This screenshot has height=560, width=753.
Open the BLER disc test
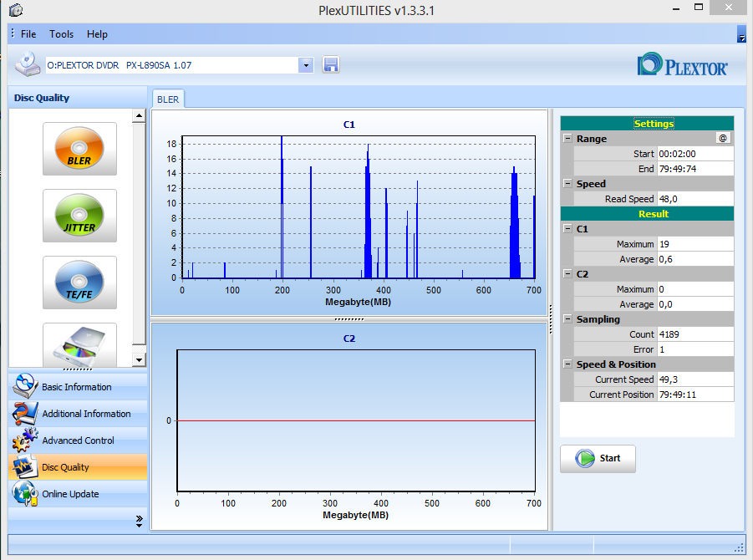pyautogui.click(x=79, y=149)
